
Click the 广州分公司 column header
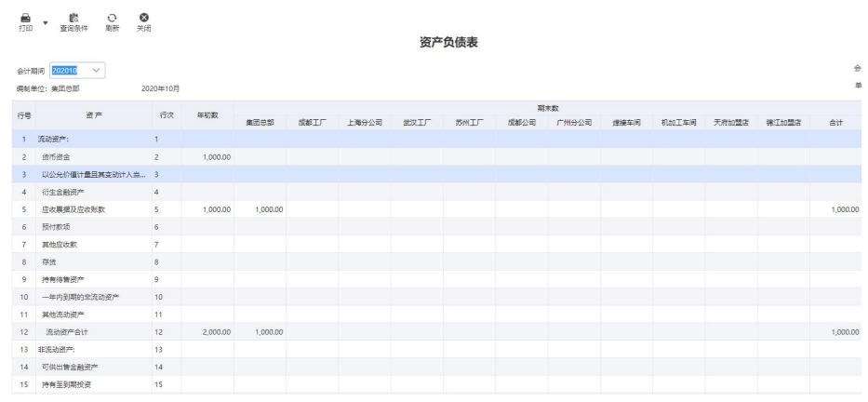[573, 122]
